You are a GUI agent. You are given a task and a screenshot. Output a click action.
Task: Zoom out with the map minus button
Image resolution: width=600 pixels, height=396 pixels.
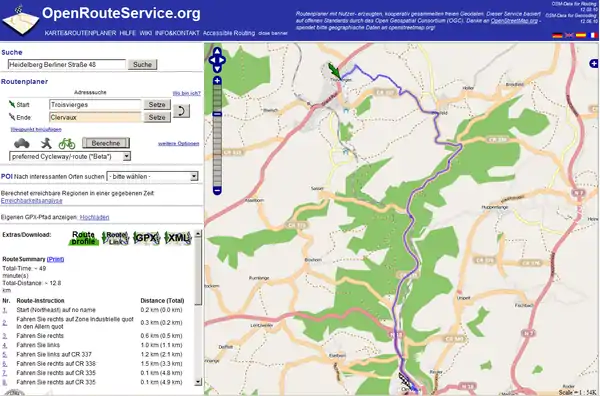point(217,190)
